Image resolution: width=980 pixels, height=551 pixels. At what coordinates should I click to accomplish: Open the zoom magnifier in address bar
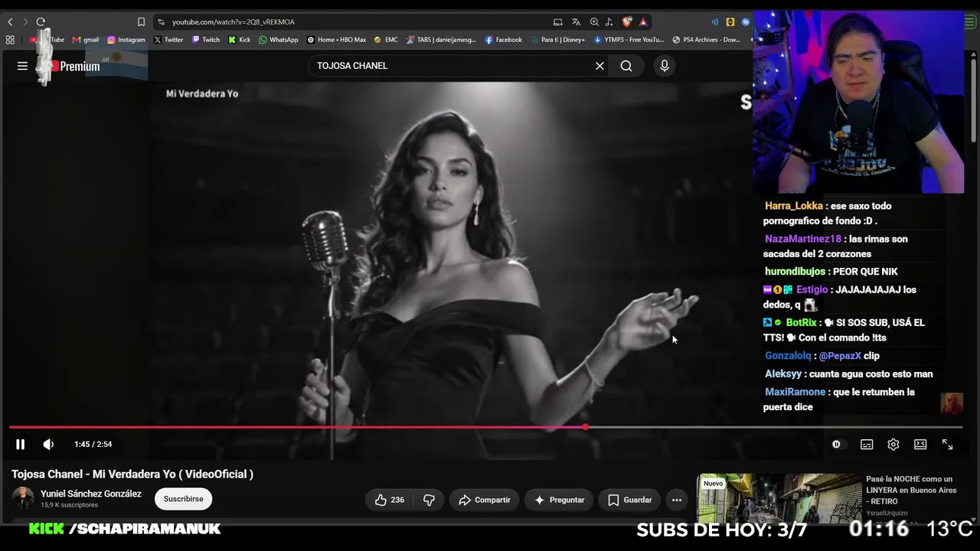(x=594, y=22)
